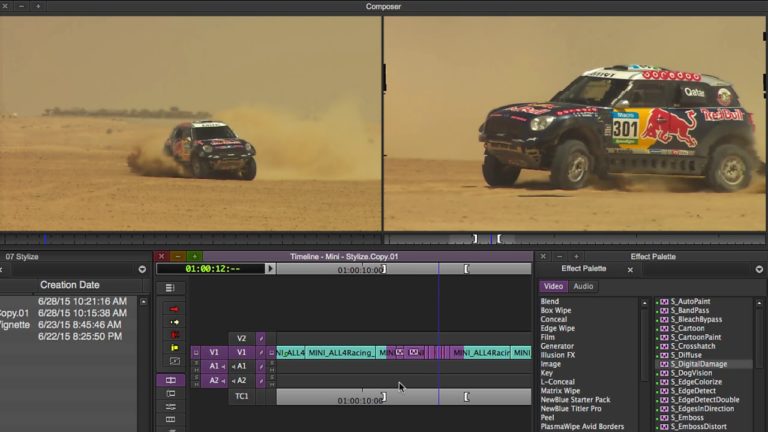Screen dimensions: 768x432
Task: Click the S_DigitalDamage effect icon
Action: click(x=664, y=364)
